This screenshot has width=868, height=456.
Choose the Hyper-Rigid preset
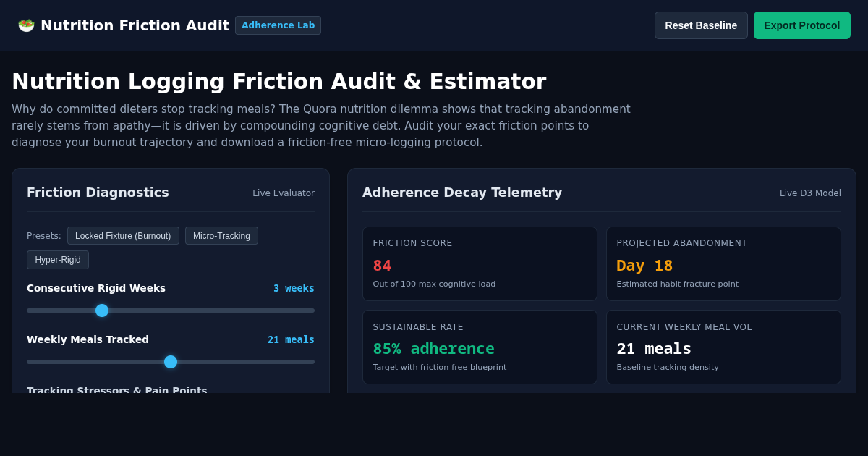(58, 260)
